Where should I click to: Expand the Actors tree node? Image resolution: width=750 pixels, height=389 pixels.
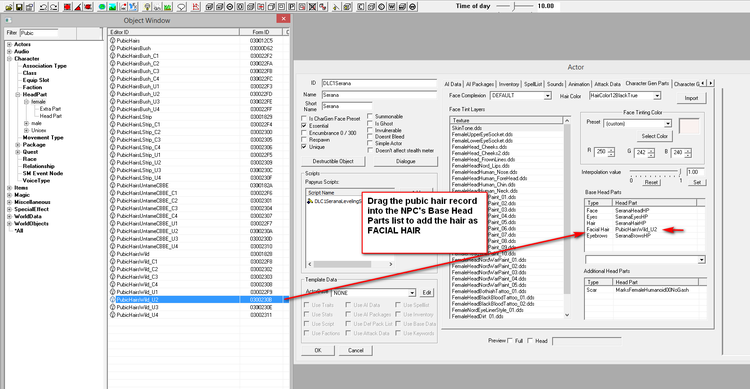9,44
